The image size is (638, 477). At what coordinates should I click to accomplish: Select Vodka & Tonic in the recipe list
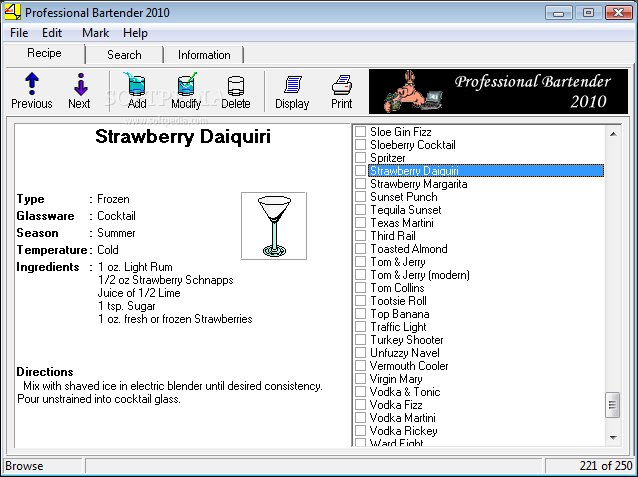tap(405, 392)
